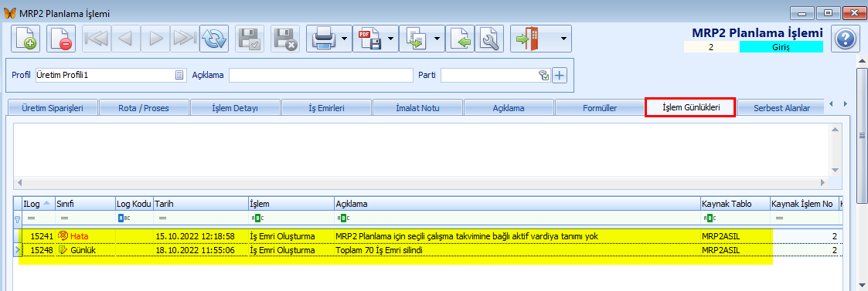Go to the next record
868x291 pixels.
coord(155,39)
